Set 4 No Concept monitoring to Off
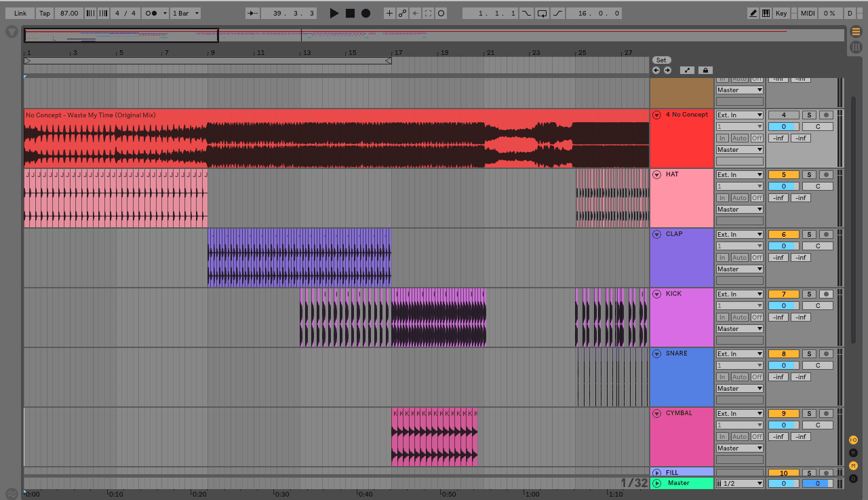The width and height of the screenshot is (868, 500). pyautogui.click(x=757, y=138)
